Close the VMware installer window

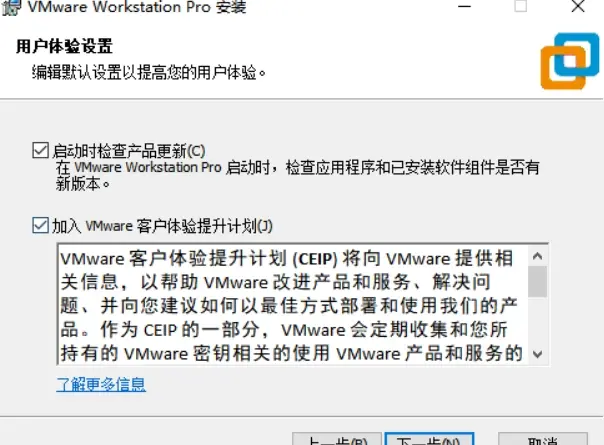click(x=578, y=6)
